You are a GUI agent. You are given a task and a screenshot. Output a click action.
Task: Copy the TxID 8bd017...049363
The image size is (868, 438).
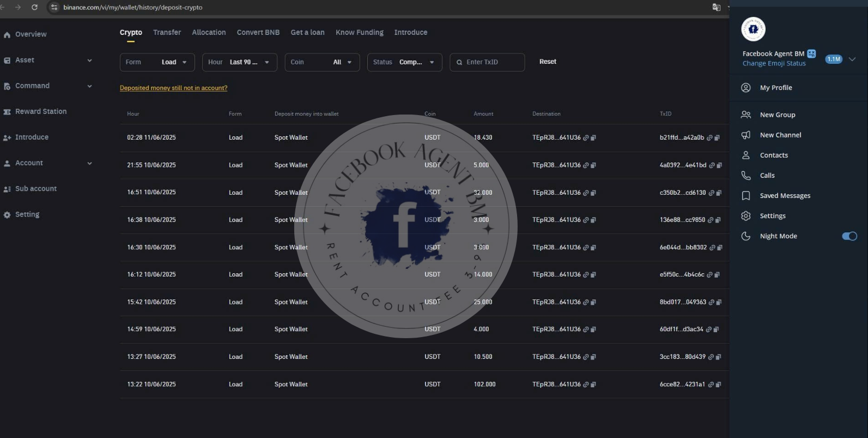pos(719,302)
